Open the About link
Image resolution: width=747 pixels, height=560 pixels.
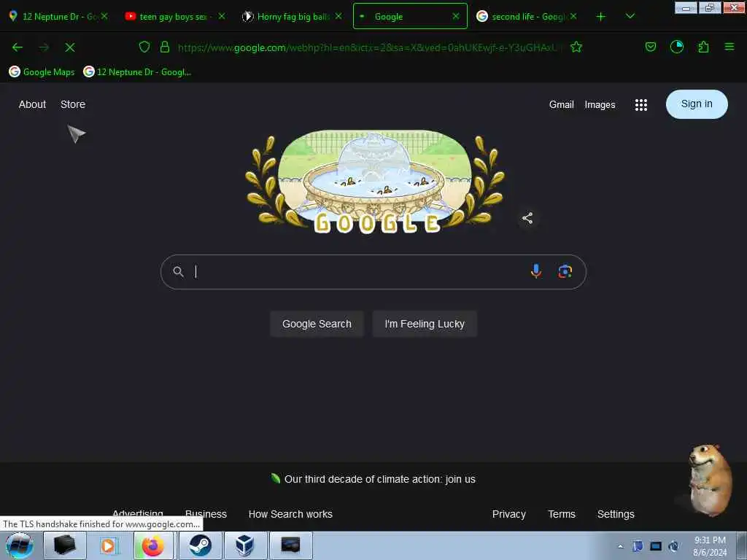click(x=32, y=104)
